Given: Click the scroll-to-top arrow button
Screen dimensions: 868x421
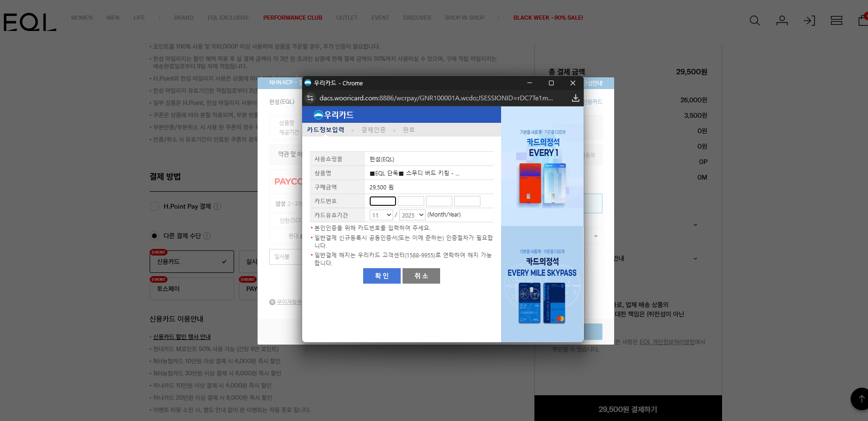Looking at the screenshot, I should point(861,399).
